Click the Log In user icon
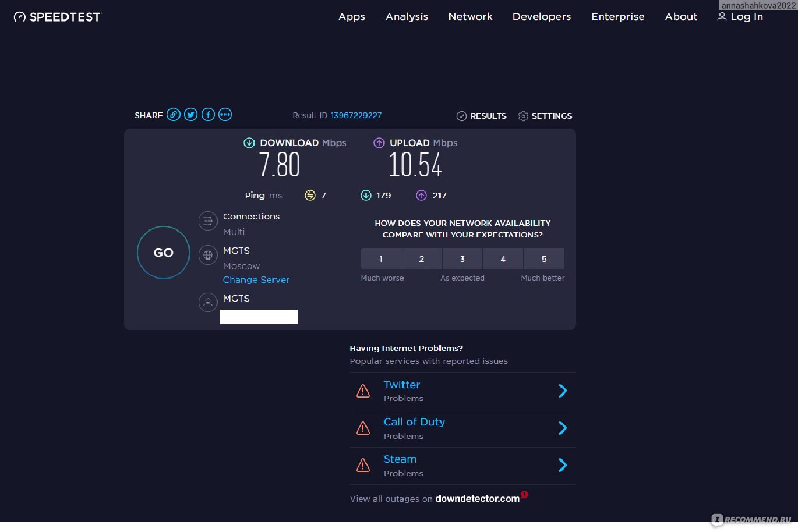Image resolution: width=798 pixels, height=532 pixels. coord(722,17)
